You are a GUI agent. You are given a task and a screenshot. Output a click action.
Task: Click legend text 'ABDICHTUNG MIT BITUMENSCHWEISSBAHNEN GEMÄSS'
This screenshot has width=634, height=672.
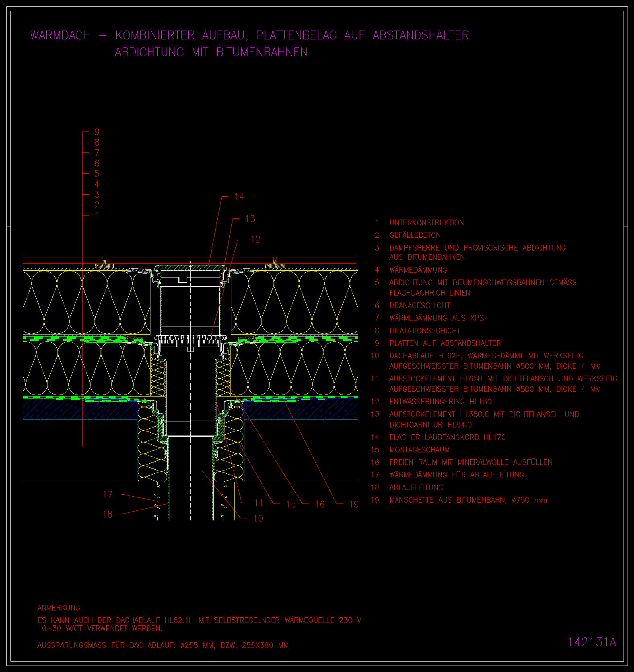pos(483,283)
